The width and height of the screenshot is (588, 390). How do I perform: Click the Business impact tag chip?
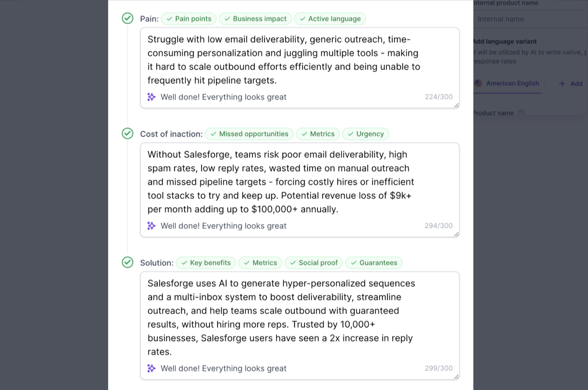255,19
